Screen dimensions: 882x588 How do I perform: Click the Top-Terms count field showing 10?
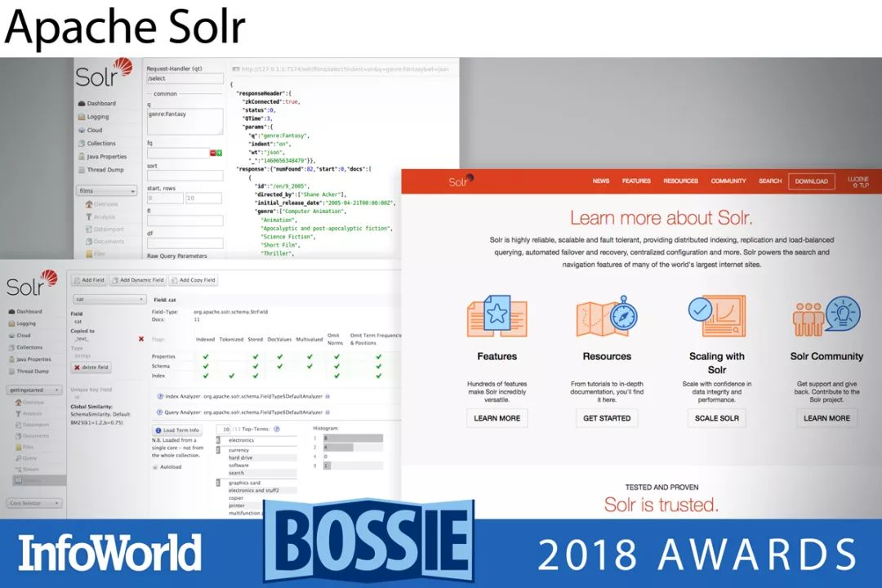tap(223, 429)
